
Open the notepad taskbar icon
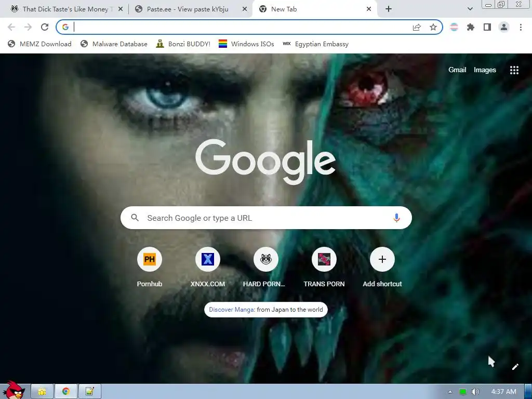click(x=89, y=392)
